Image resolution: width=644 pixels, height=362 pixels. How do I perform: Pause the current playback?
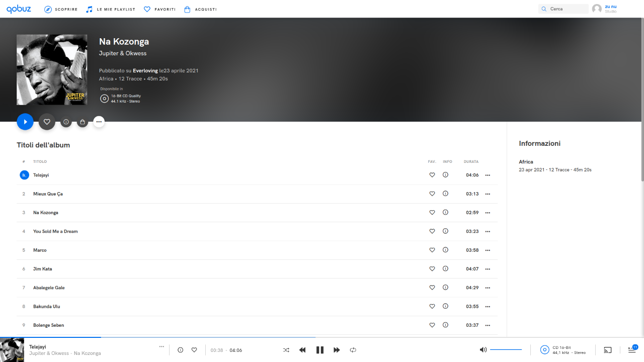click(x=319, y=350)
